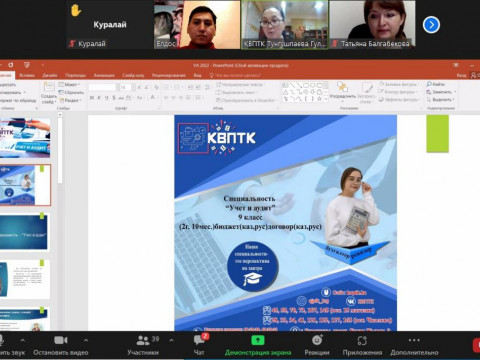Toggle the camera with Stop Video
Image resolution: width=480 pixels, height=360 pixels.
[x=61, y=340]
